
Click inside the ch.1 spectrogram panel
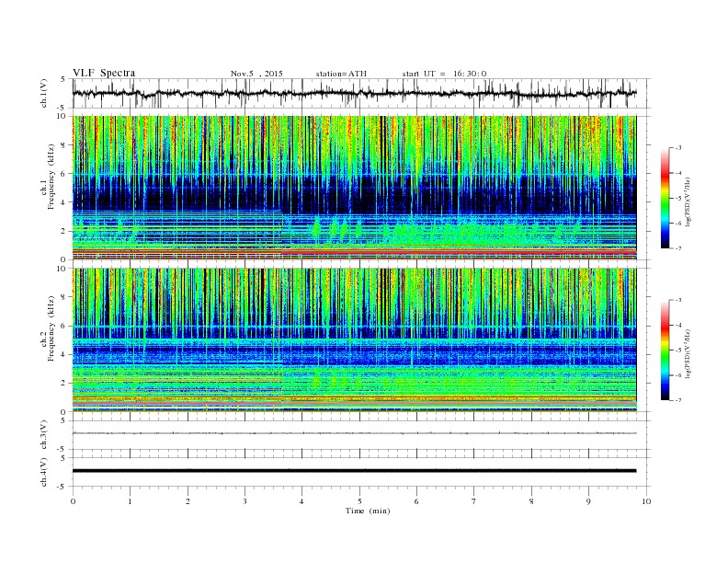click(x=354, y=188)
